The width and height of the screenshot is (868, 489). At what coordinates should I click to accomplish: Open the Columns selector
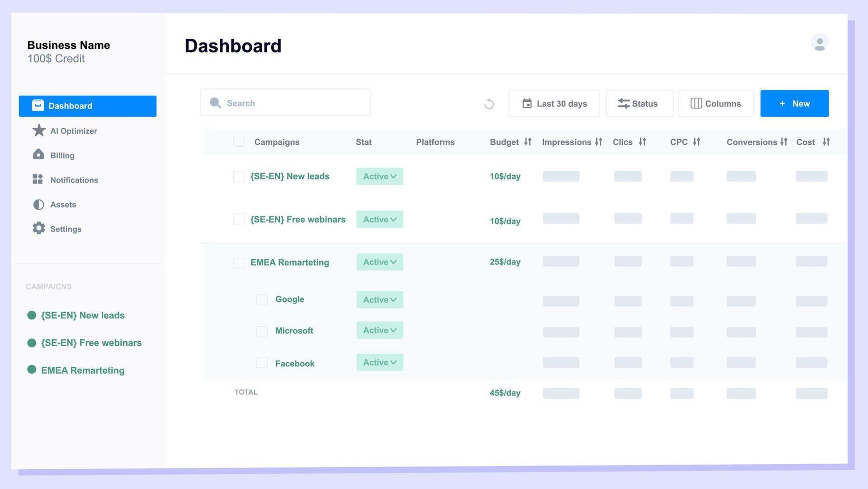[716, 103]
